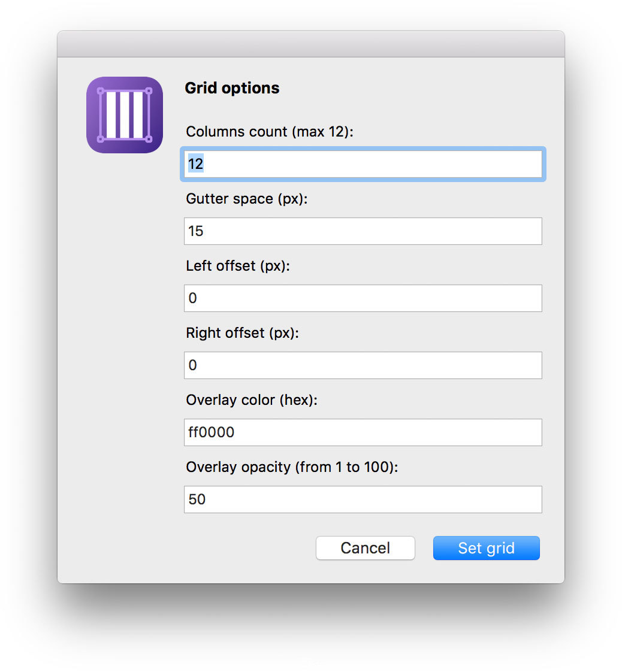Viewport: 622px width, 672px height.
Task: Click the 'Gutter space (px)' label
Action: pyautogui.click(x=246, y=199)
